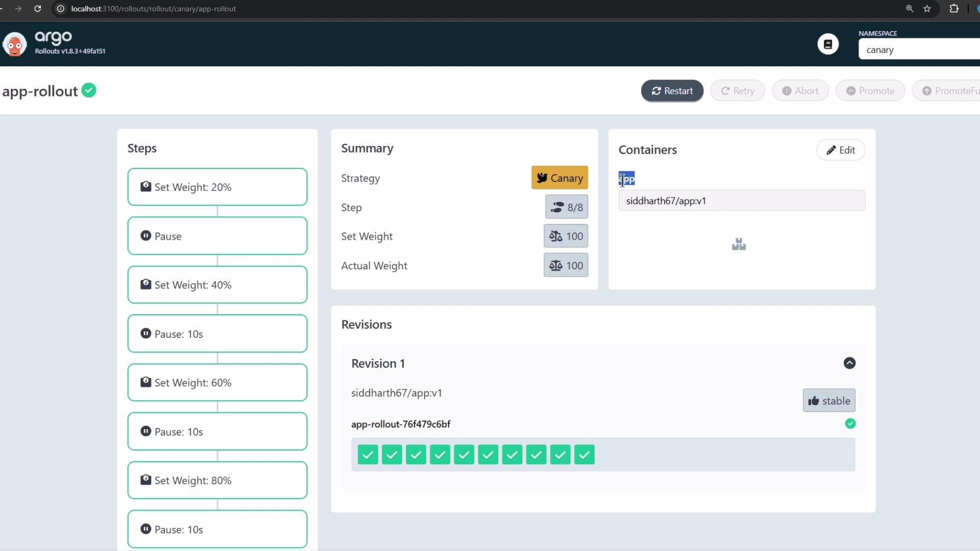980x551 pixels.
Task: Bookmark the page with star icon
Action: coord(927,9)
